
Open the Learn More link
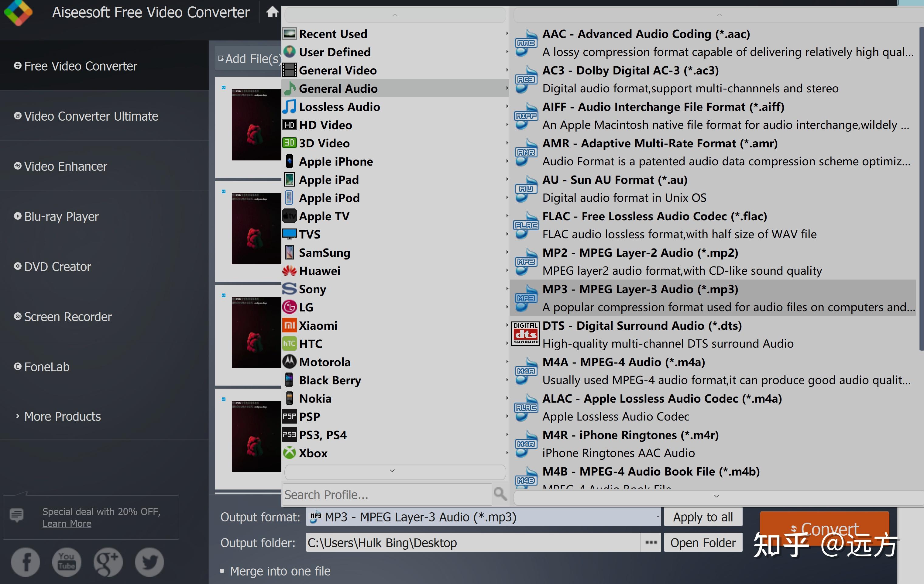click(x=67, y=524)
